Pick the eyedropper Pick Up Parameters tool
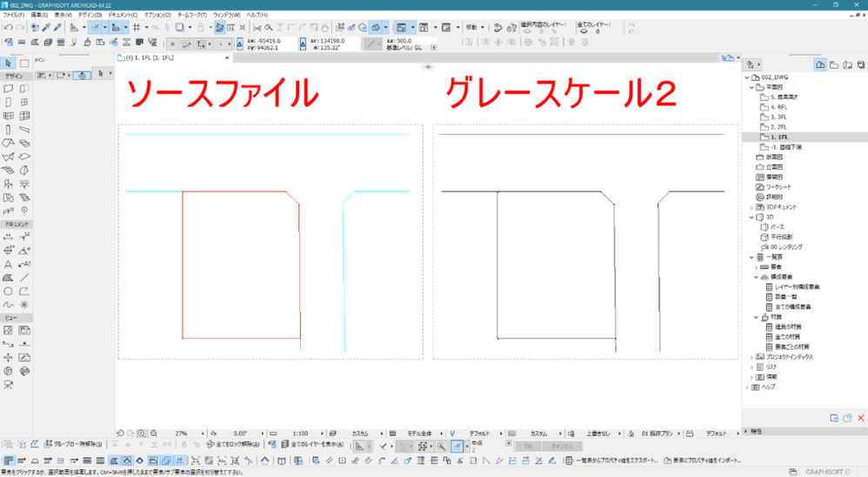Image resolution: width=868 pixels, height=477 pixels. coord(46,27)
